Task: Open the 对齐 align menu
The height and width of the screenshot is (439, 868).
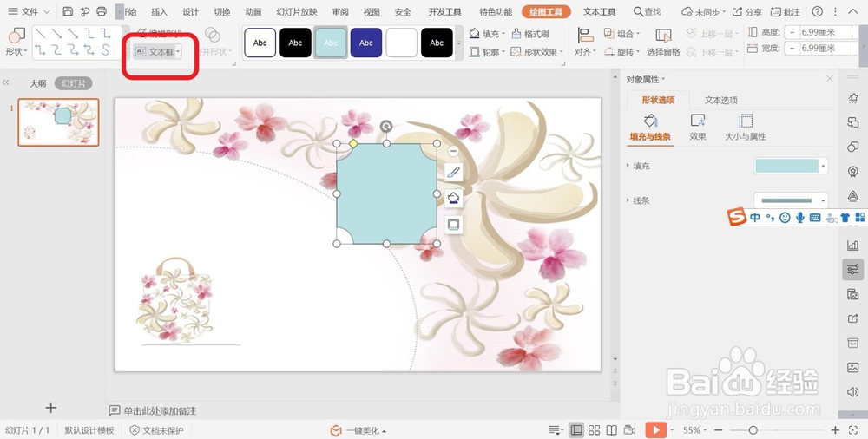Action: pos(585,43)
